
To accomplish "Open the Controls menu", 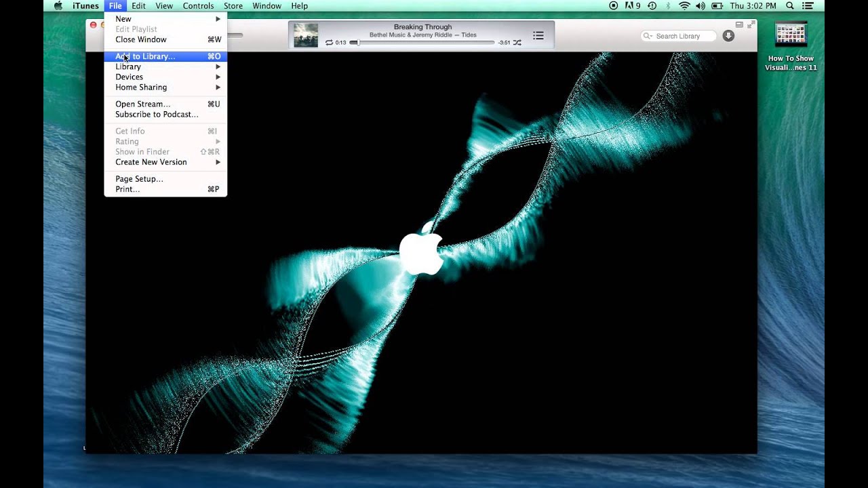I will pos(198,6).
